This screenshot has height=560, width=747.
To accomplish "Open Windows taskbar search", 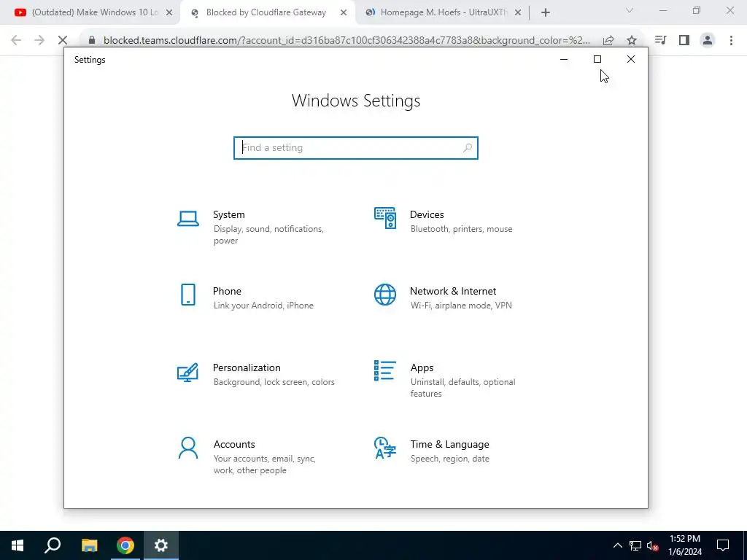I will [53, 545].
